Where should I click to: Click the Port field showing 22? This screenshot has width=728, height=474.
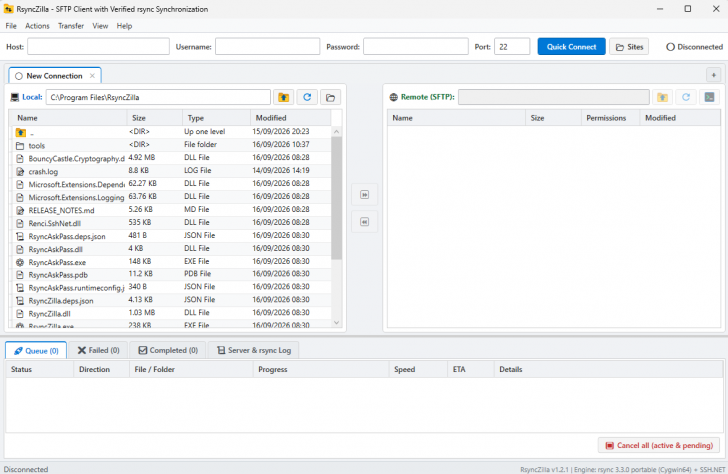tap(512, 46)
